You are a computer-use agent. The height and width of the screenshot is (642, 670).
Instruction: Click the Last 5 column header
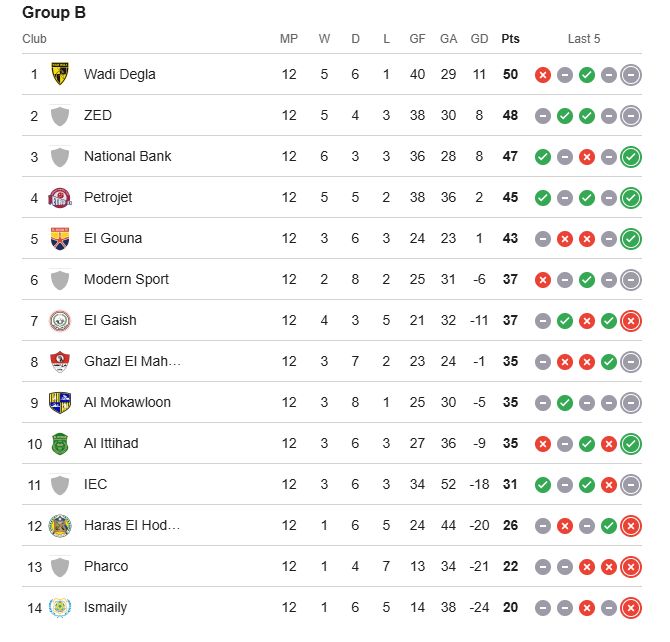click(584, 39)
